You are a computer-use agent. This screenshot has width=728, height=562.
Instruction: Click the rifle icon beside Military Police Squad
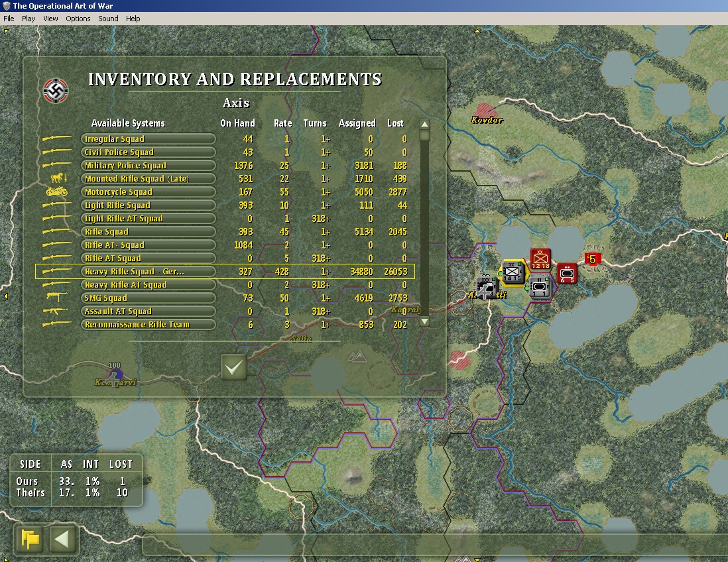pos(56,165)
